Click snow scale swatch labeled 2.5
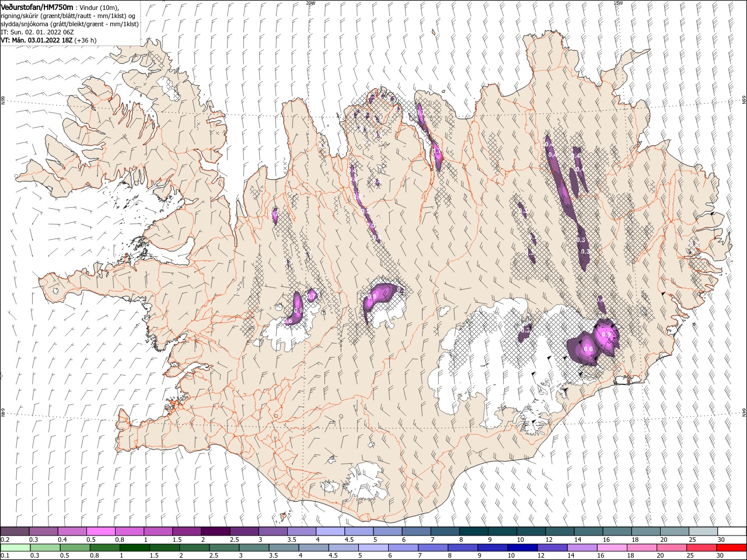 (244, 531)
